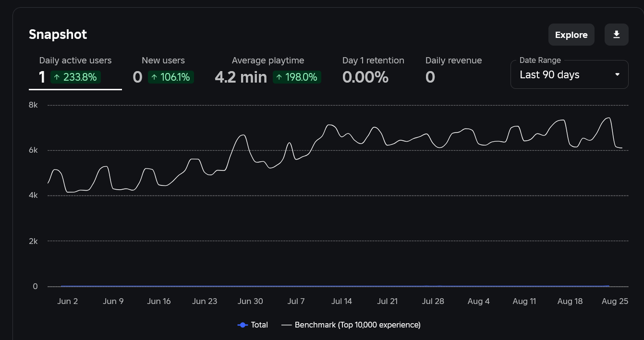Click the blue Total series marker in legend
This screenshot has width=644, height=340.
(243, 325)
